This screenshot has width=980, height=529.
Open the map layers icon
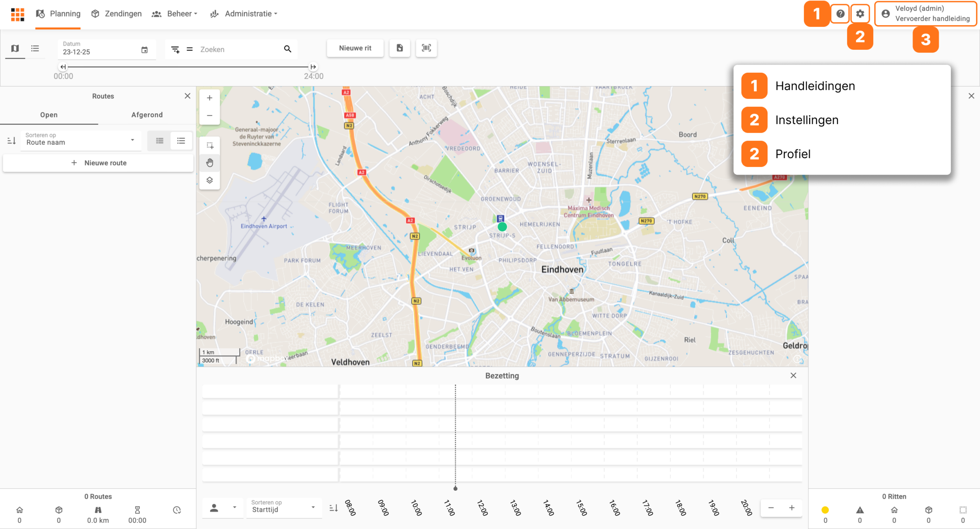pyautogui.click(x=209, y=180)
